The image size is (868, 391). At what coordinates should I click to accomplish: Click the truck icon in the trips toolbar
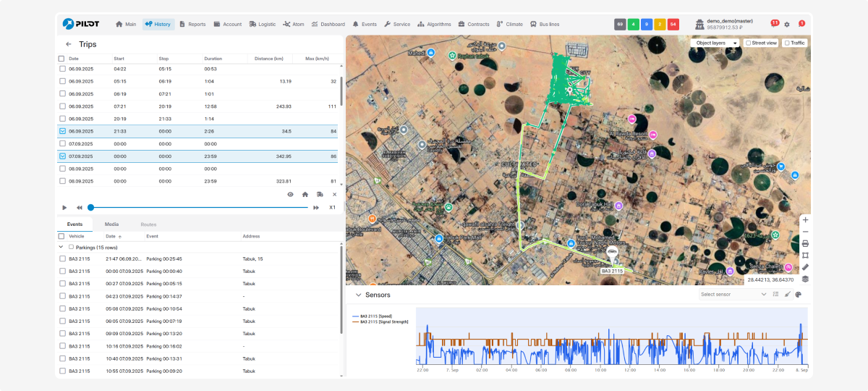tap(320, 194)
